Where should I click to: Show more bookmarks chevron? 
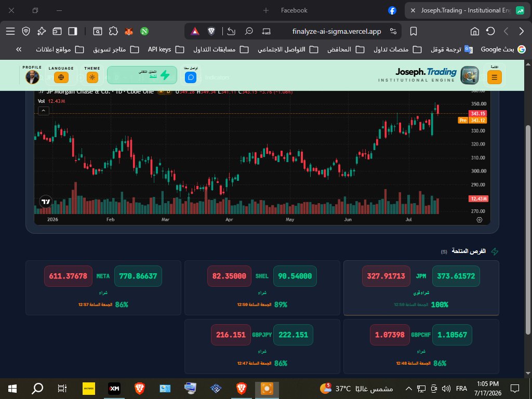[19, 49]
